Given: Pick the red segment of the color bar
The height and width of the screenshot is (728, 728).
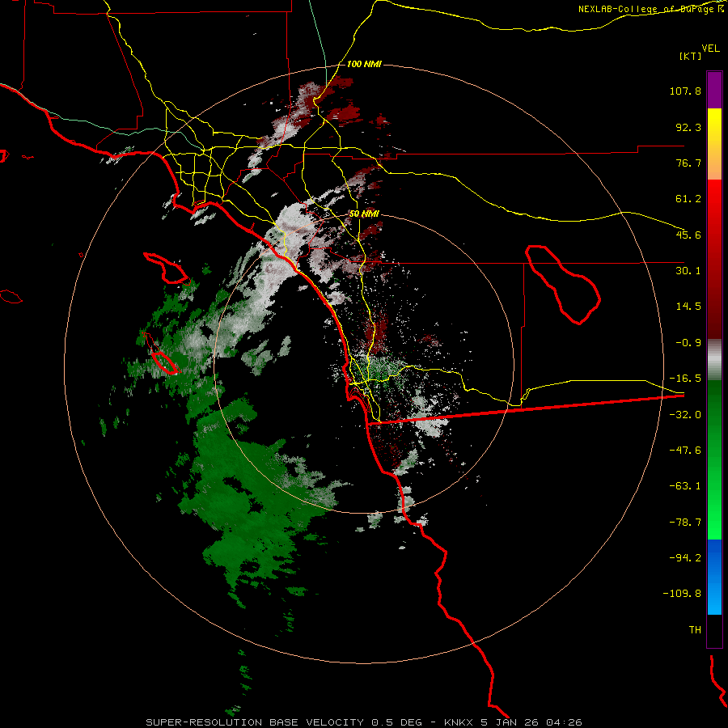Looking at the screenshot, I should [714, 259].
